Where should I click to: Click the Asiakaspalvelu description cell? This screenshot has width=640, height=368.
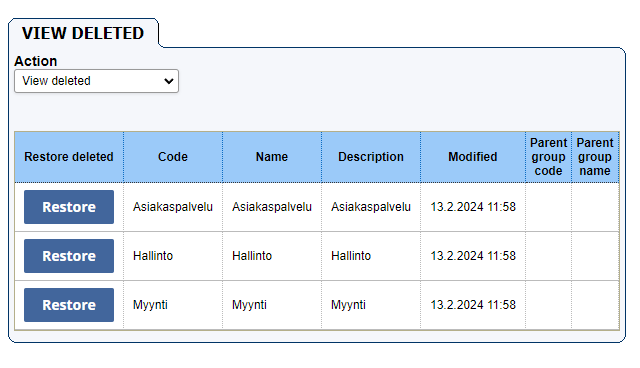tap(371, 207)
